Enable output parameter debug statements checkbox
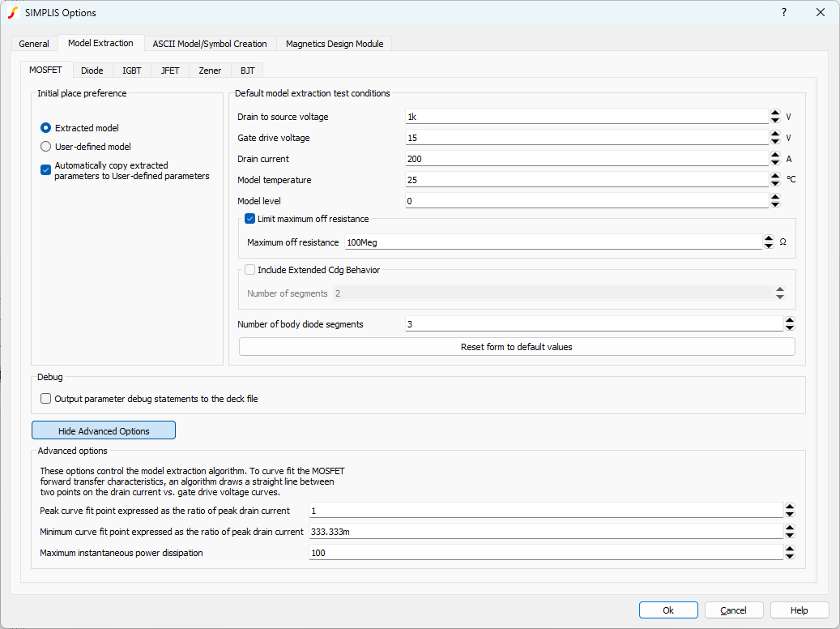 [x=46, y=399]
